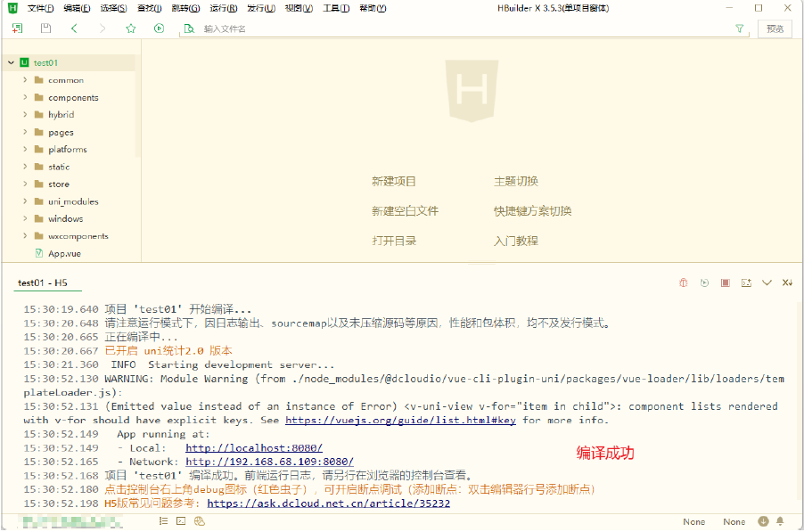Screen dimensions: 804x532
Task: Open the 选择(S) menu
Action: pyautogui.click(x=113, y=8)
